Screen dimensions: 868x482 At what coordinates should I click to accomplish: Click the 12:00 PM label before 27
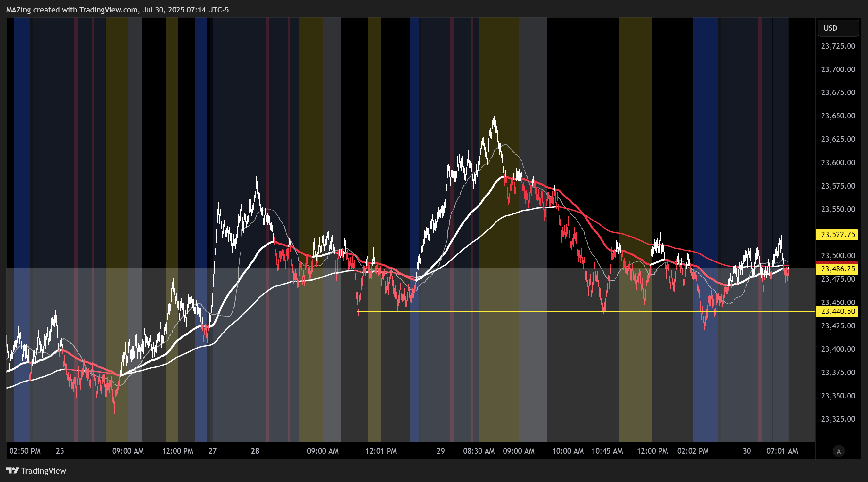click(177, 451)
